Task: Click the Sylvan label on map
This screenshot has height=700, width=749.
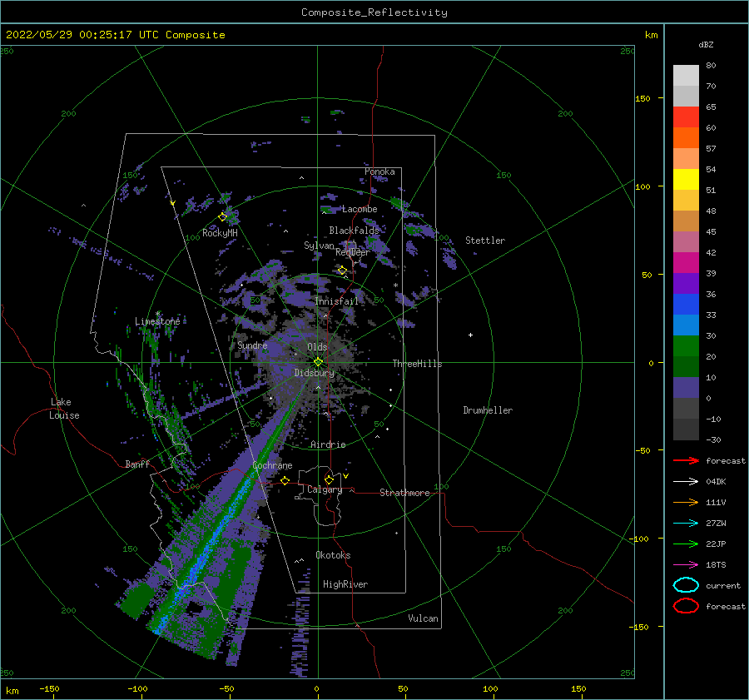Action: pyautogui.click(x=319, y=246)
